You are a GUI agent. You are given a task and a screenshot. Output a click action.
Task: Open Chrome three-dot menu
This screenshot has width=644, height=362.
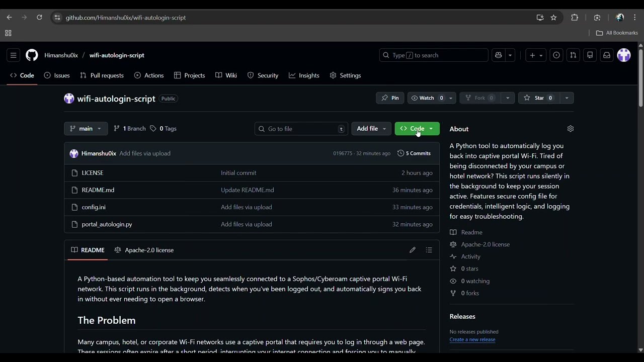click(635, 18)
